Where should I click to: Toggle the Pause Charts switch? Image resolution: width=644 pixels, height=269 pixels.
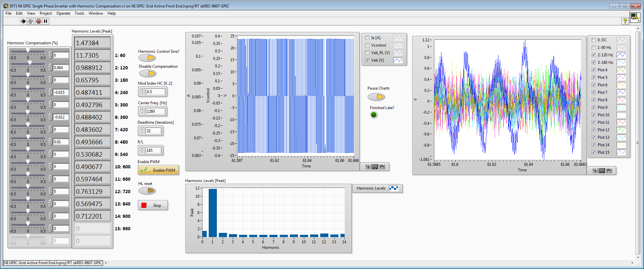coord(376,97)
